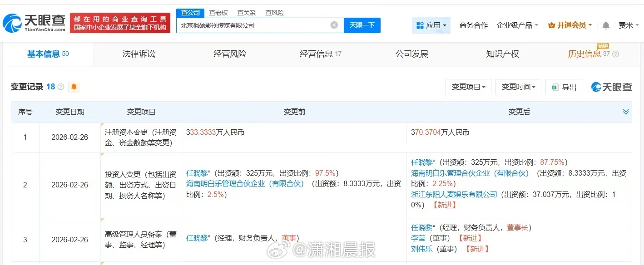644x265 pixels.
Task: Open 海南明白乐管理合伙企业 link in 变更前 column
Action: coord(245,184)
